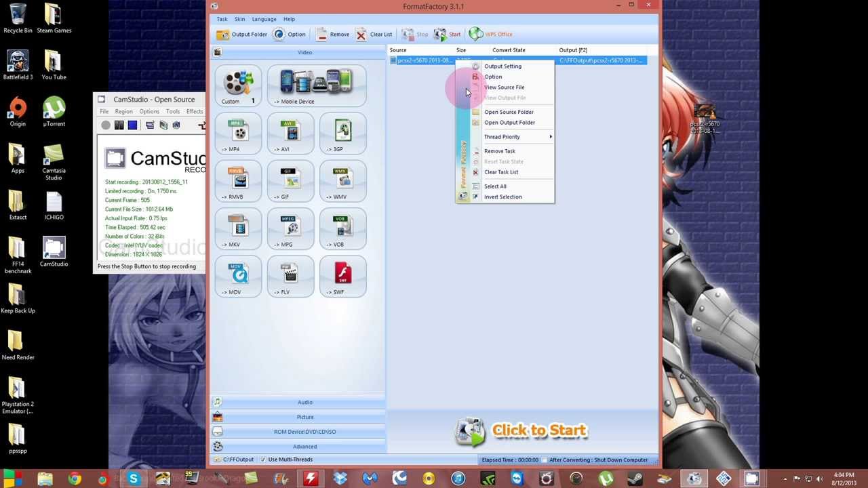The width and height of the screenshot is (868, 488).
Task: Select View Source File menu entry
Action: (x=505, y=87)
